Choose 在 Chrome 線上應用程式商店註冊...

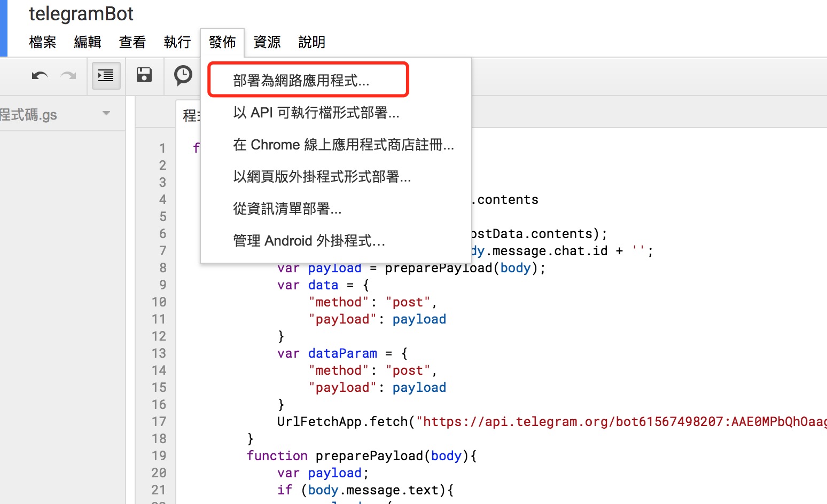click(x=336, y=145)
